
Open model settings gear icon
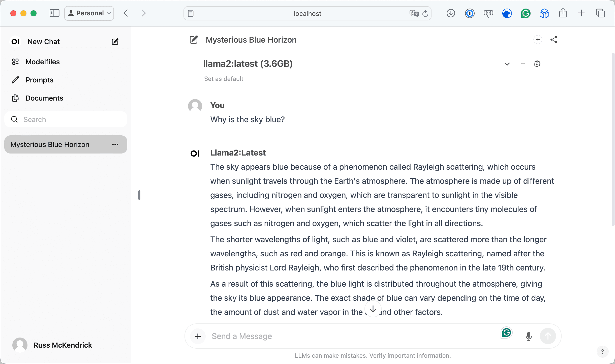(537, 64)
